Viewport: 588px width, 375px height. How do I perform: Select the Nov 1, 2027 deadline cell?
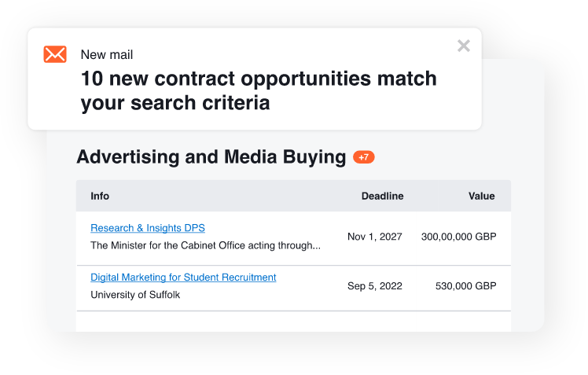point(375,237)
